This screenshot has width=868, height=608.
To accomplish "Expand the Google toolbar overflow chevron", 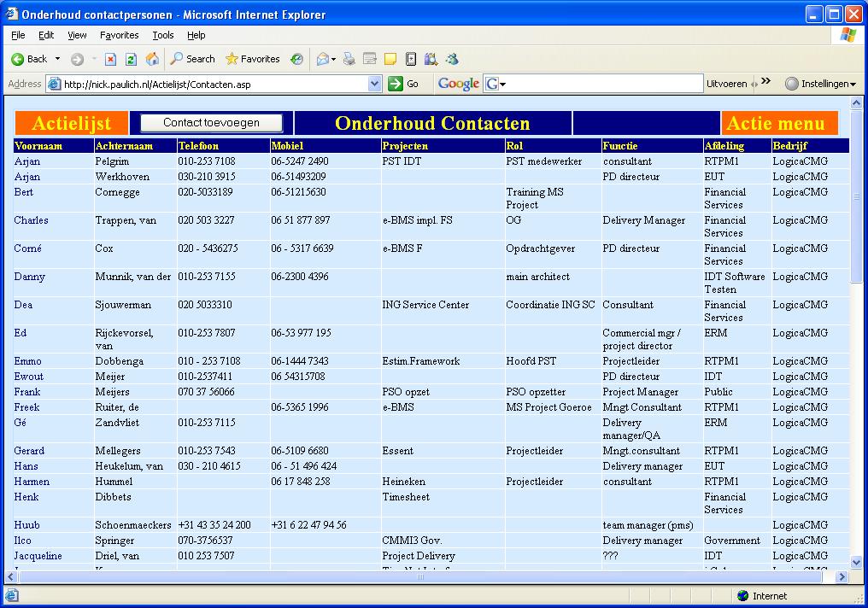I will tap(766, 81).
